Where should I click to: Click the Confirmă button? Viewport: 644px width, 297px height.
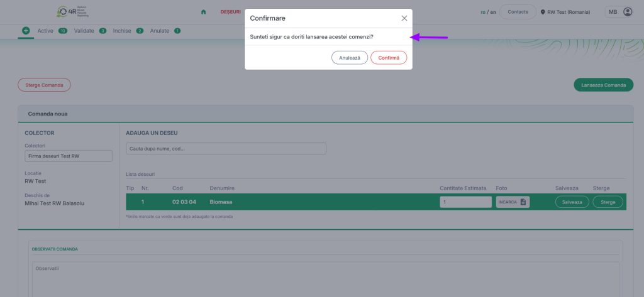pos(389,58)
